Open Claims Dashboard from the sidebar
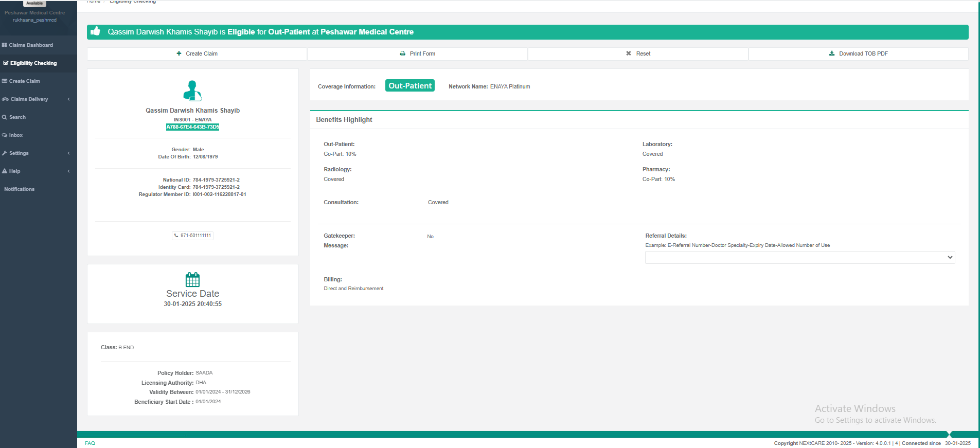 [31, 45]
